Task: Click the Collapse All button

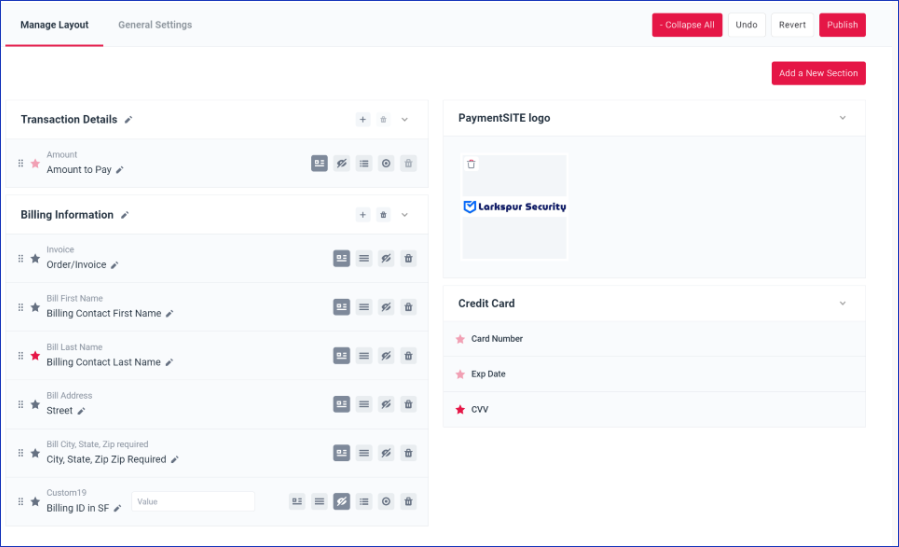Action: click(x=687, y=25)
